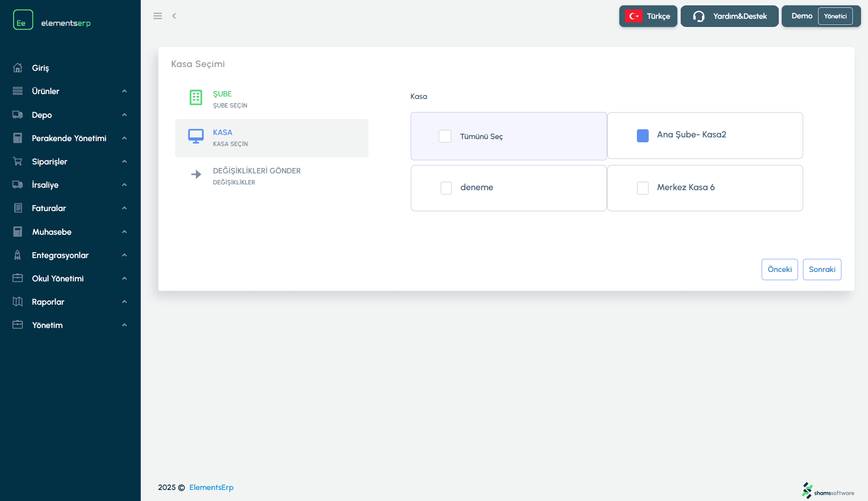Click the ElementsErp logo icon
868x501 pixels.
[x=23, y=20]
